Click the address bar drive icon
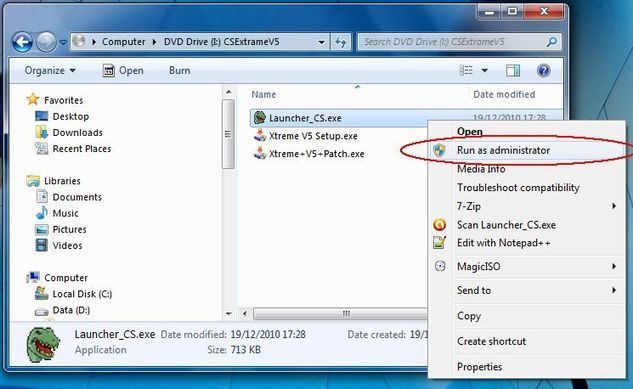This screenshot has width=633, height=389. 79,41
